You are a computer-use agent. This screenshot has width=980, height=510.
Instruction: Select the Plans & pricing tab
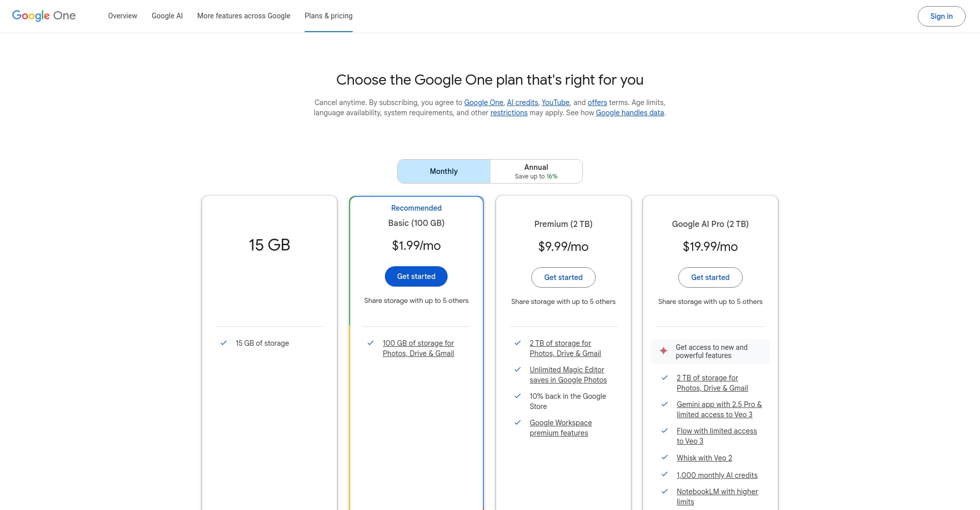(328, 16)
